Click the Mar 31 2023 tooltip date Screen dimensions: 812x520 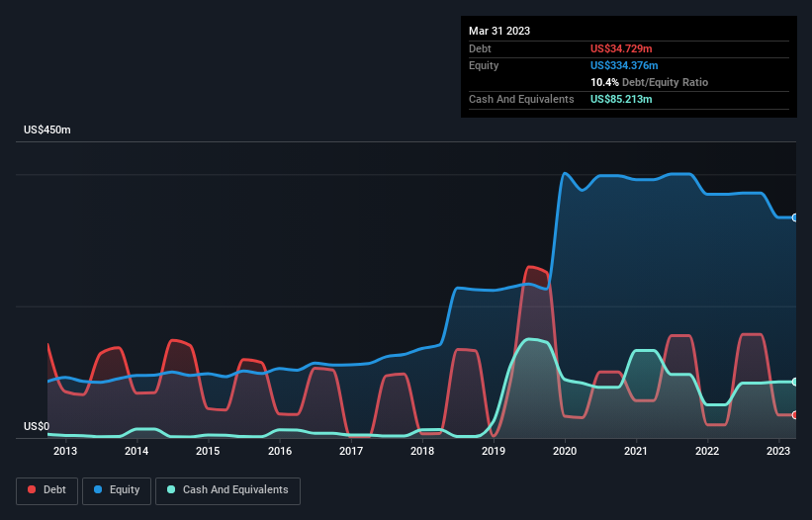(499, 31)
